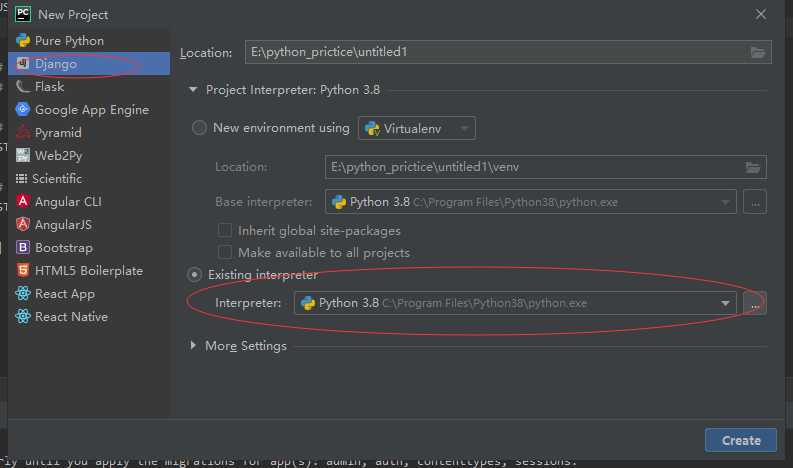The image size is (793, 468).
Task: Click the Google App Engine icon
Action: click(x=23, y=109)
